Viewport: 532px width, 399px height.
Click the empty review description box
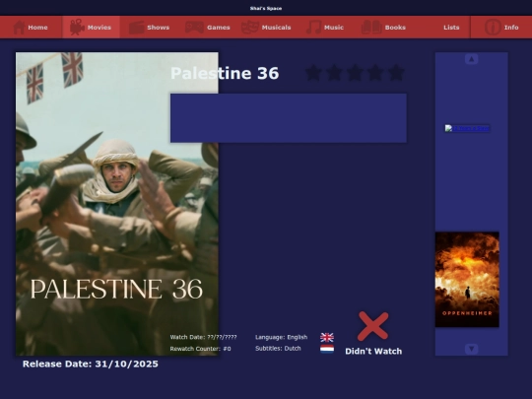click(289, 118)
